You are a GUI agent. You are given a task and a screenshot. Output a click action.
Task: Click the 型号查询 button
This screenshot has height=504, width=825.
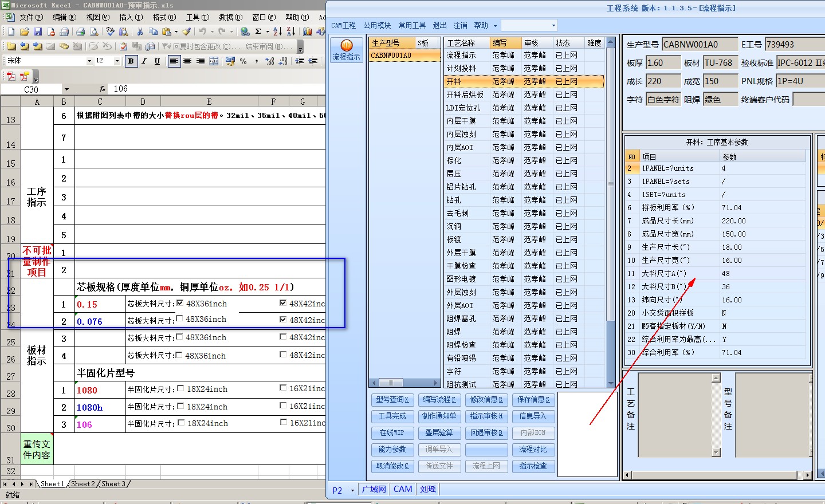point(392,400)
